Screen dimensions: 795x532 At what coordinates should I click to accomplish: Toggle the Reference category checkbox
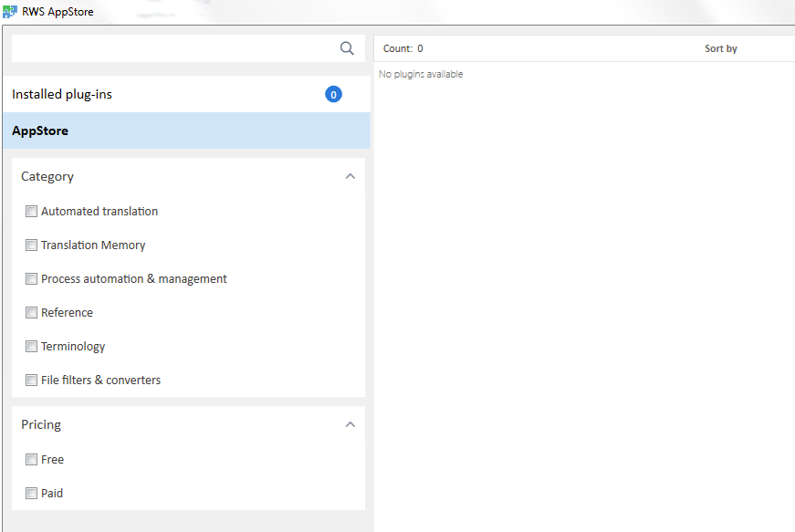click(31, 313)
